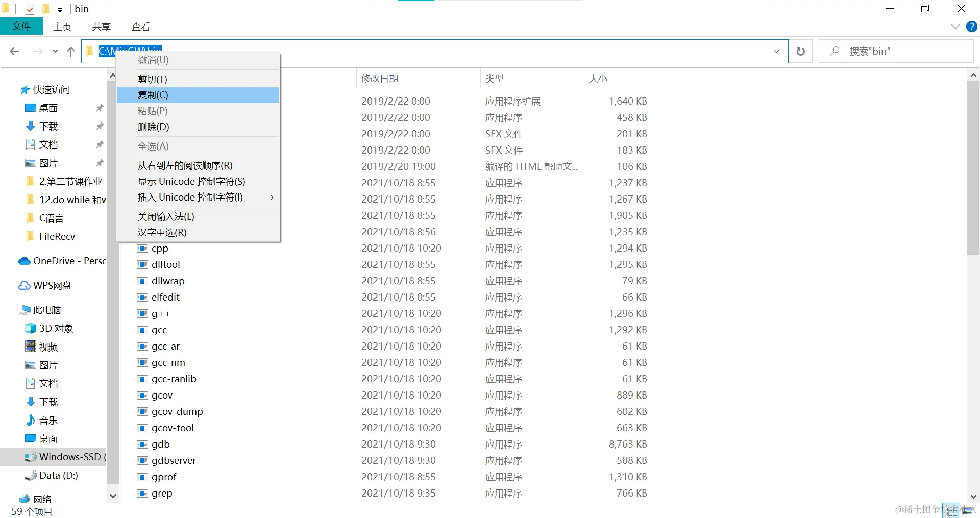The width and height of the screenshot is (980, 518).
Task: Choose 汉字重选(R) from the menu
Action: tap(198, 232)
